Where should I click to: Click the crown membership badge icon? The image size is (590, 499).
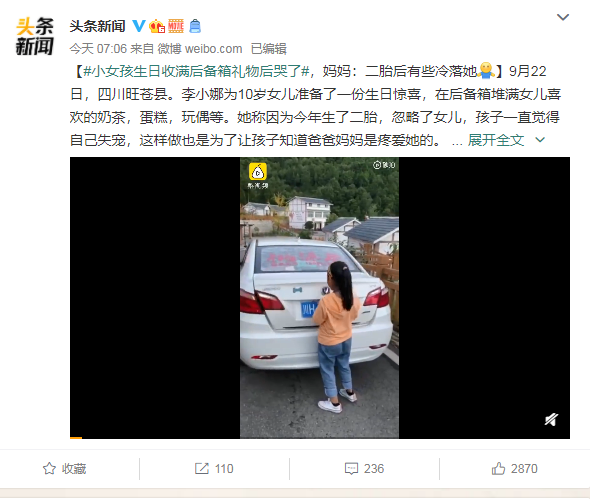157,26
